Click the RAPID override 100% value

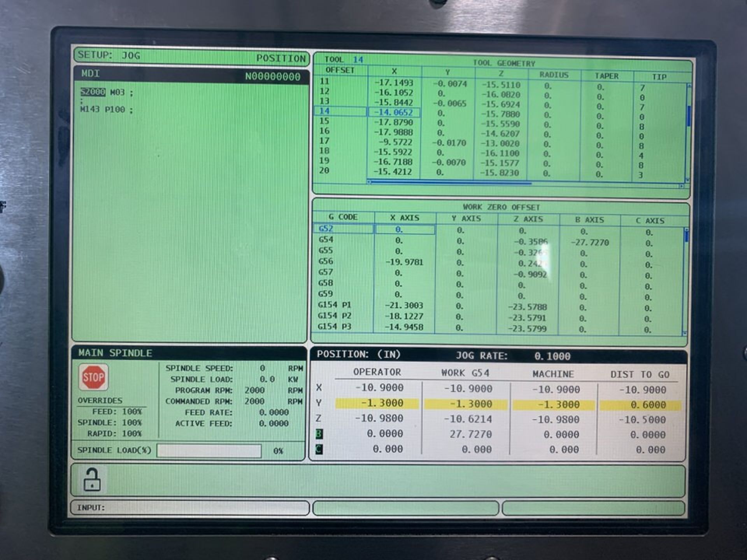(132, 434)
